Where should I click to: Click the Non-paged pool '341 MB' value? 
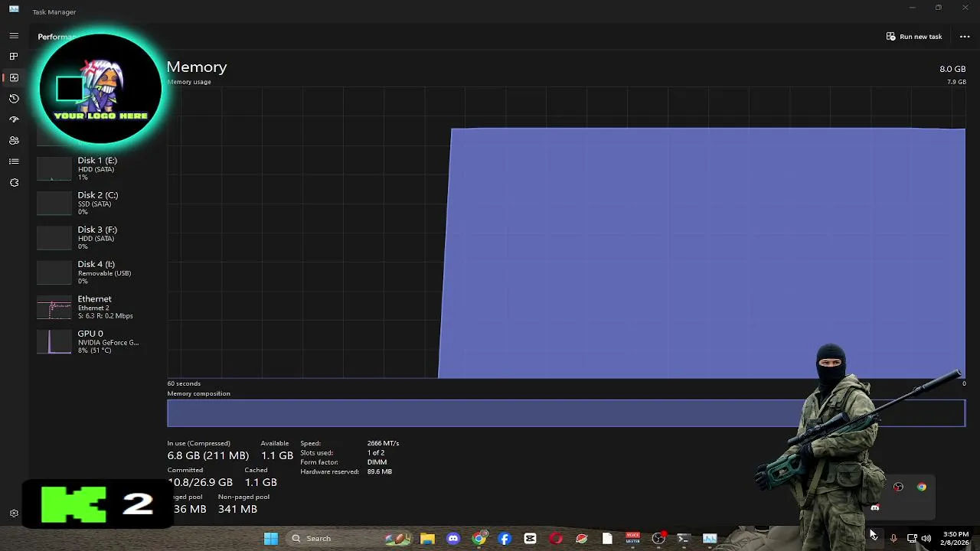point(237,509)
